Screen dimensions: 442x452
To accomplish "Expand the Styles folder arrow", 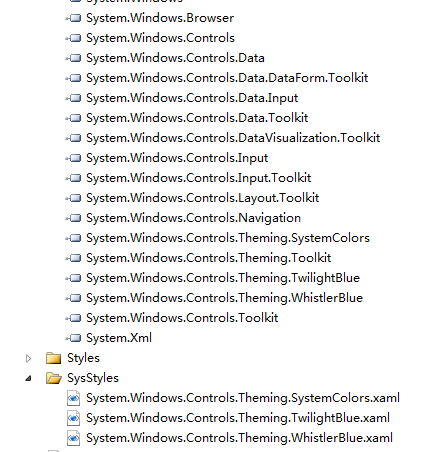I will point(28,358).
